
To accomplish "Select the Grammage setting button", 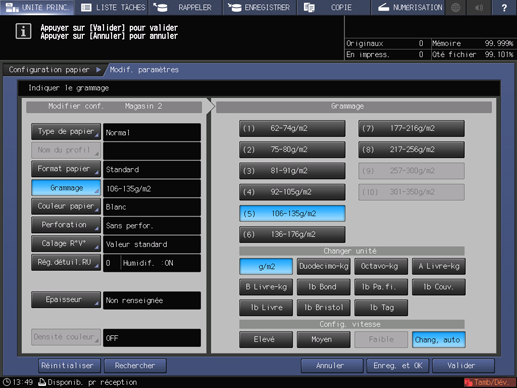I will (66, 188).
